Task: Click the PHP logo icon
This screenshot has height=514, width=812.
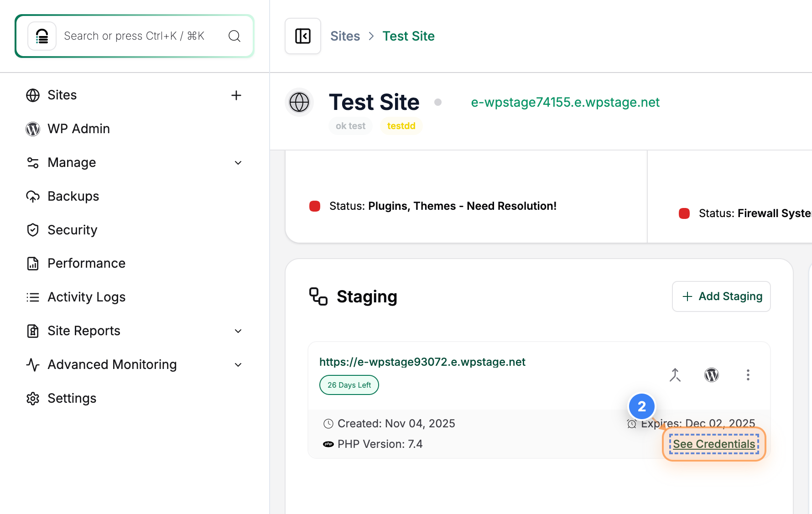Action: 328,444
